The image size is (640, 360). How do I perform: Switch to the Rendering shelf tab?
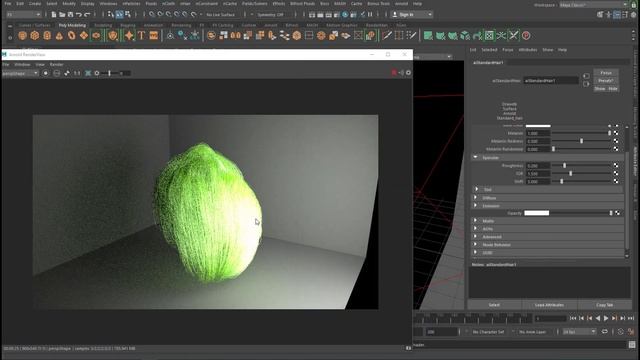pos(181,25)
